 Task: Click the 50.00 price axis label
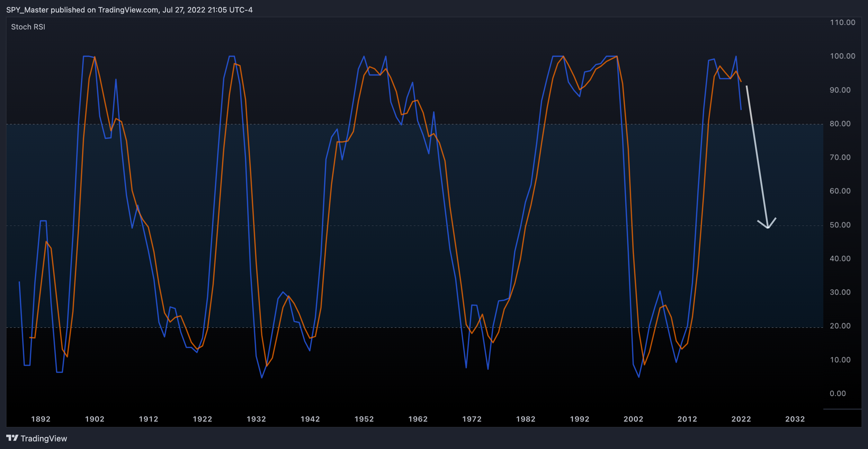point(840,225)
